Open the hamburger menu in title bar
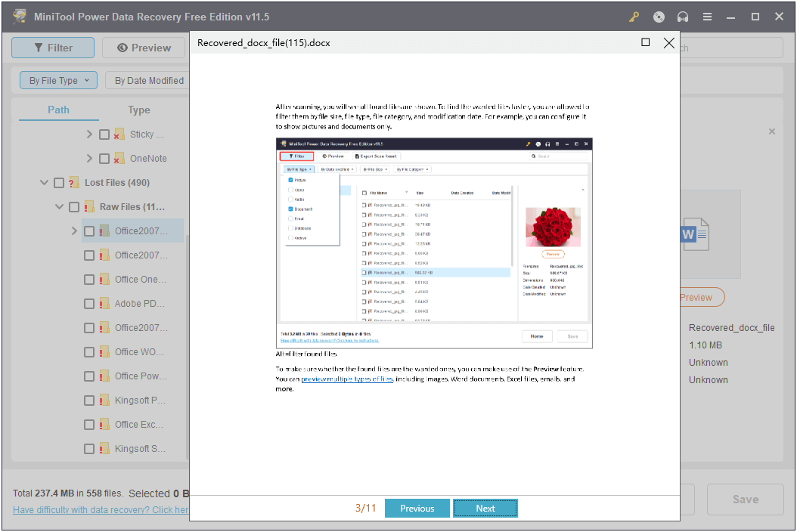This screenshot has height=532, width=797. click(x=707, y=16)
